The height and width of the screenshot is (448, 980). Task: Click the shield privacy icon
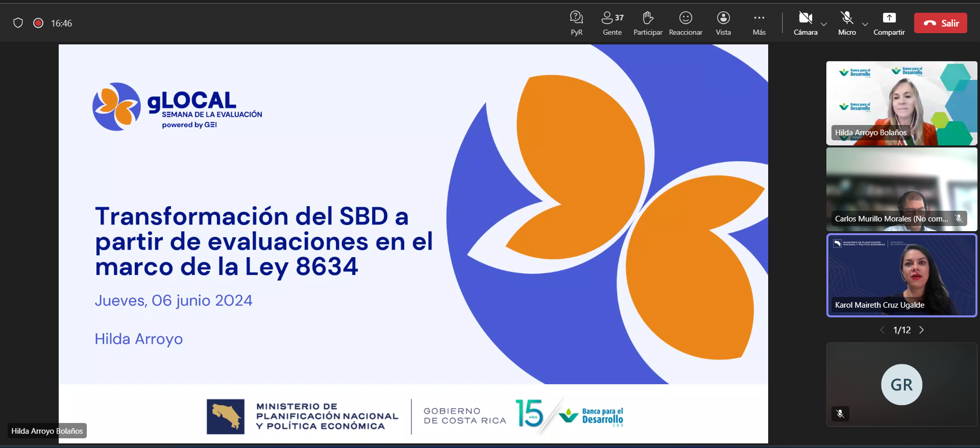pyautogui.click(x=18, y=23)
